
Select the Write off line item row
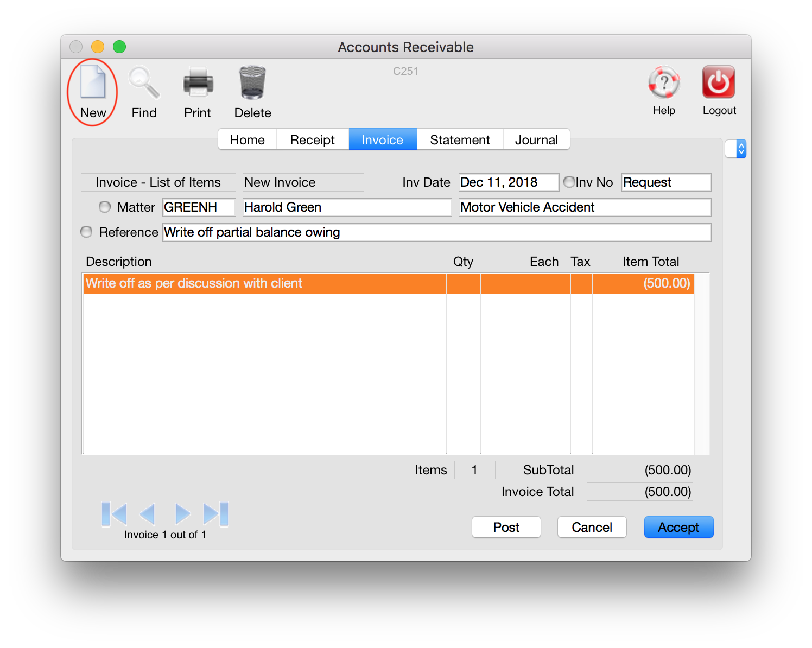pyautogui.click(x=264, y=283)
